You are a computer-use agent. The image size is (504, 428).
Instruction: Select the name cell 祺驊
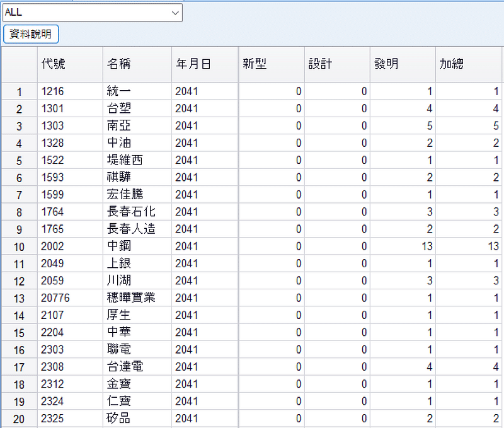click(137, 178)
